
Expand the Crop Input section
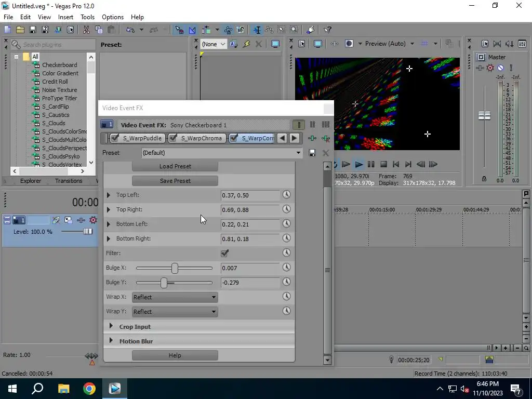tap(111, 326)
